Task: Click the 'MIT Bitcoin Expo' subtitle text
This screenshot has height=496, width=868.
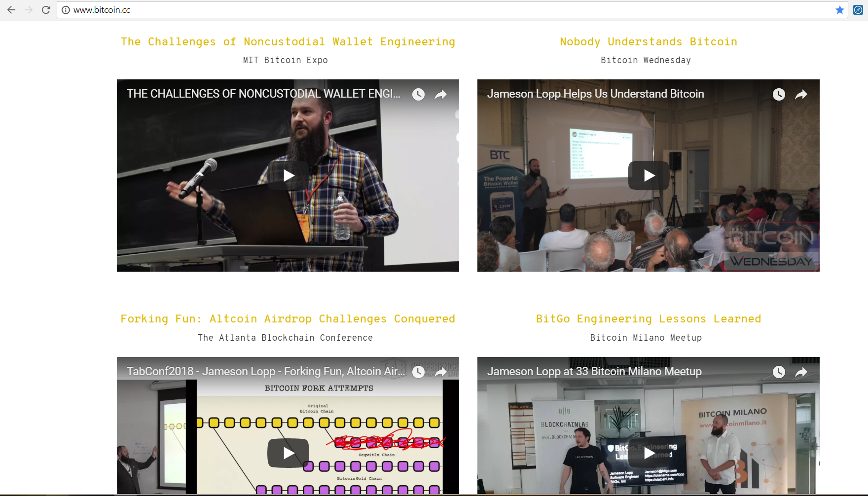Action: pos(285,60)
